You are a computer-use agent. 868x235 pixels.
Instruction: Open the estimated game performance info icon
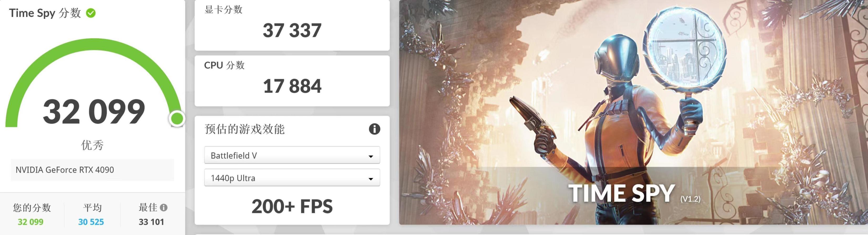374,129
